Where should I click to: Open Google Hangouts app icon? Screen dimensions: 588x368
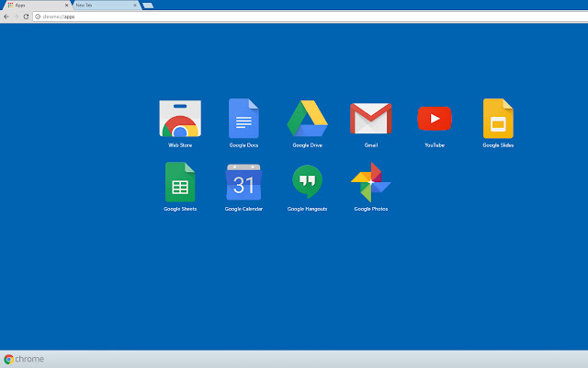(307, 182)
